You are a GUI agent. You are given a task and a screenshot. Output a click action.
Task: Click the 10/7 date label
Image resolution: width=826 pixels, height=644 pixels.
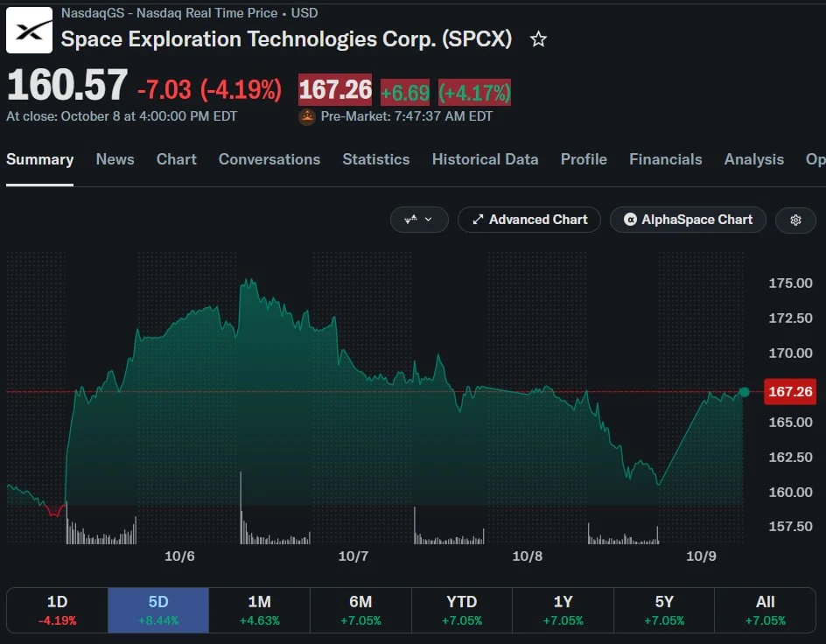[353, 556]
